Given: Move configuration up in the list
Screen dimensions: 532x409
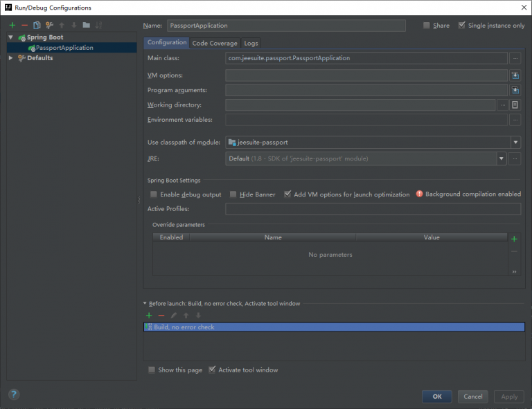Looking at the screenshot, I should pyautogui.click(x=62, y=25).
